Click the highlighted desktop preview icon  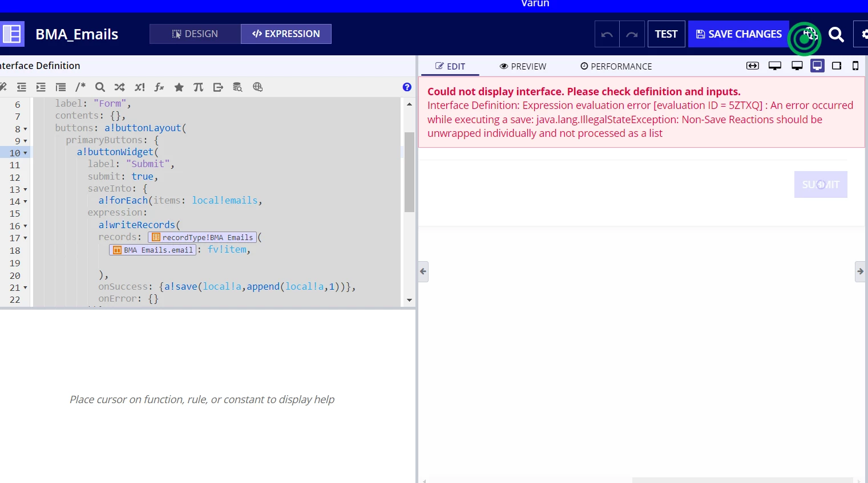pyautogui.click(x=818, y=66)
